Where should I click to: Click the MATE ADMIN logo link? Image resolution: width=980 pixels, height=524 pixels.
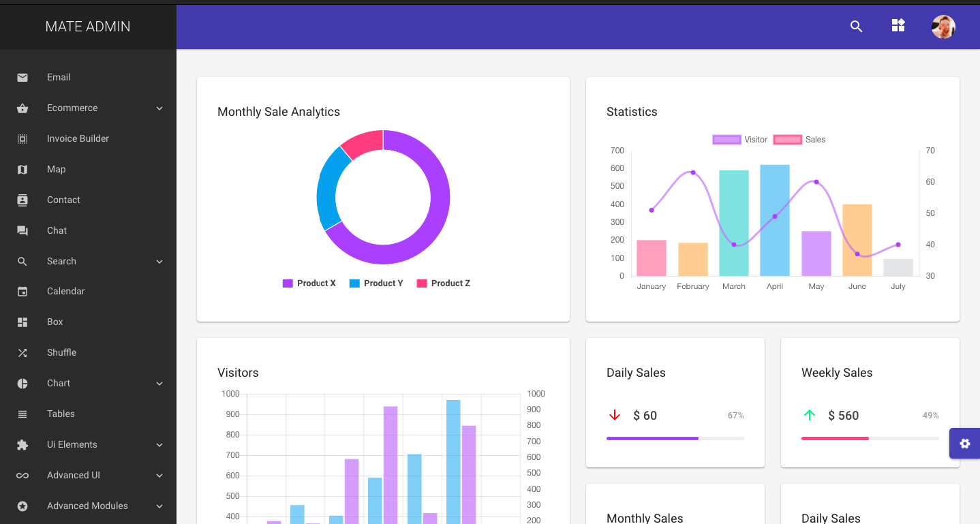click(88, 27)
